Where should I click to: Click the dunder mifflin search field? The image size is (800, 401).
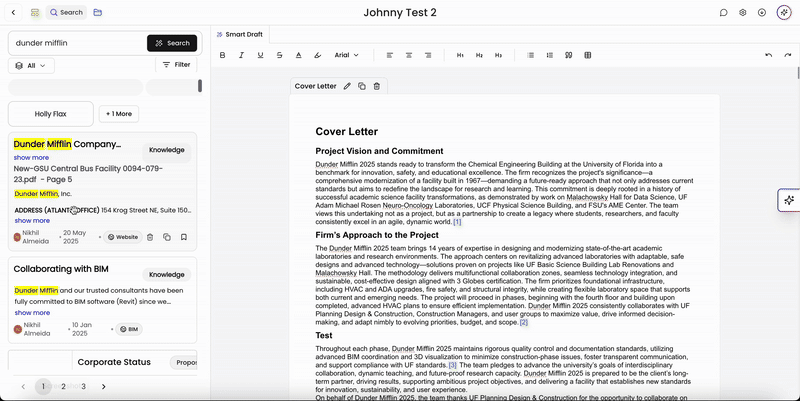[x=79, y=43]
